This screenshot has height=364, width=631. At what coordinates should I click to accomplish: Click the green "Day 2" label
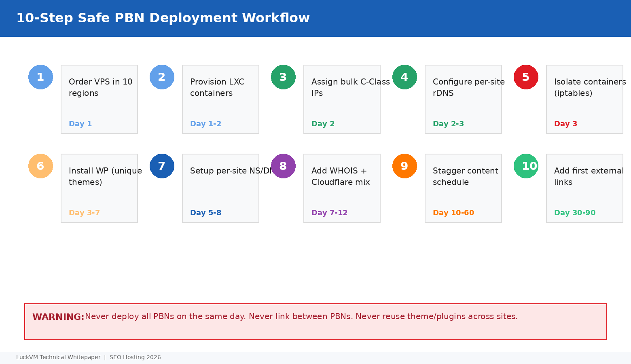(323, 124)
